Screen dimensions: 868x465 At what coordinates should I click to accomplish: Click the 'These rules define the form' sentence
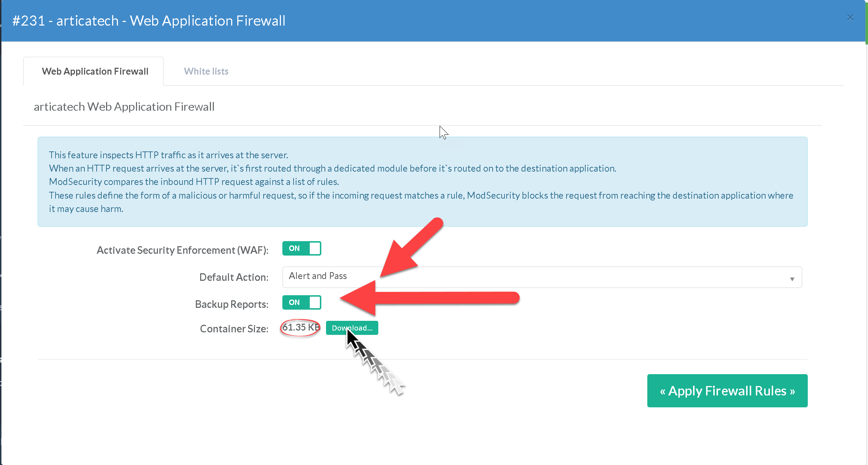(x=421, y=195)
